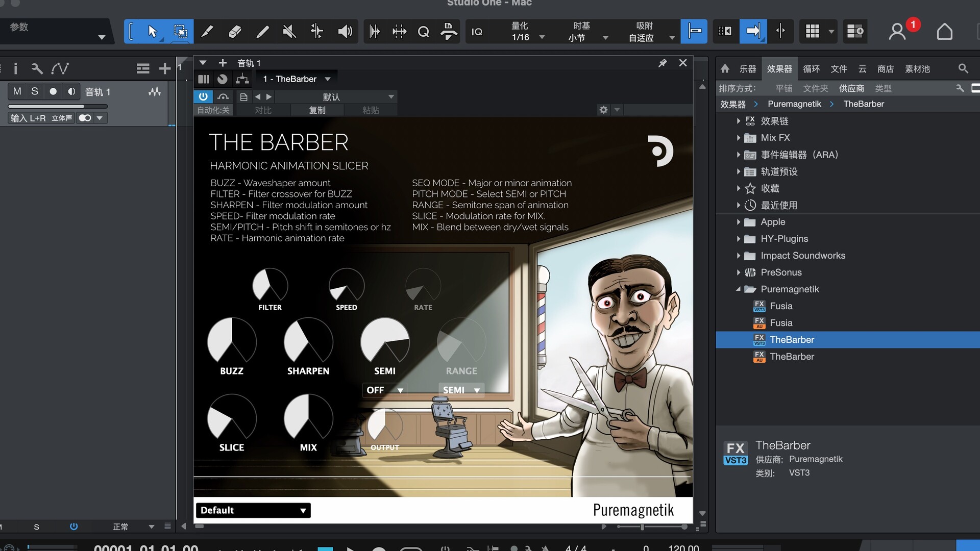Open the grid layout icon
Image resolution: width=980 pixels, height=551 pixels.
pyautogui.click(x=813, y=32)
